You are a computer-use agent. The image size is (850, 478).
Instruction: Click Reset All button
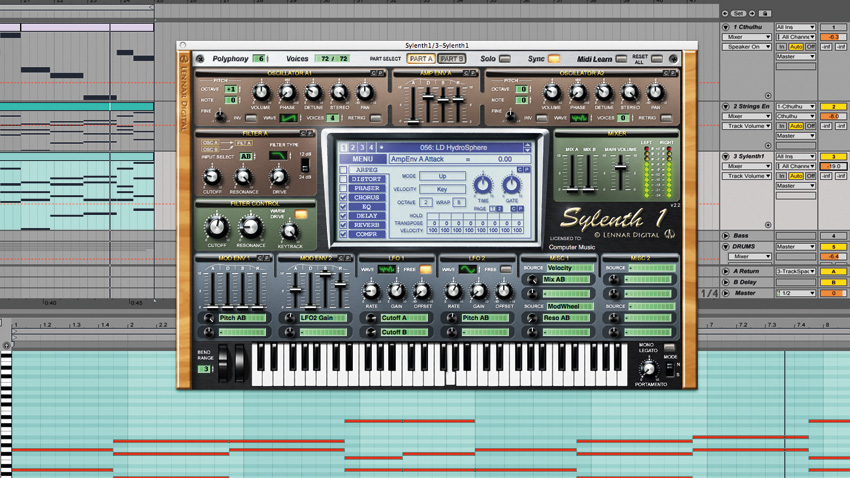coord(656,59)
